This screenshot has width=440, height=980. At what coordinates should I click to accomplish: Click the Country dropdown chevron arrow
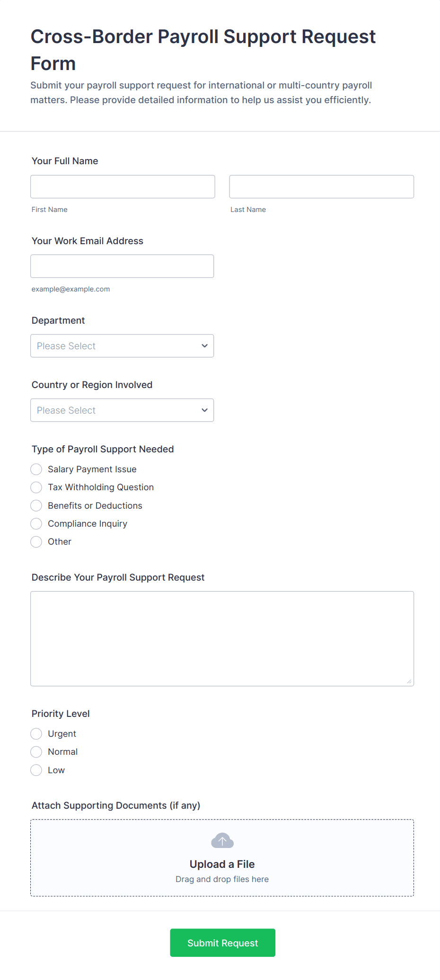pos(204,410)
